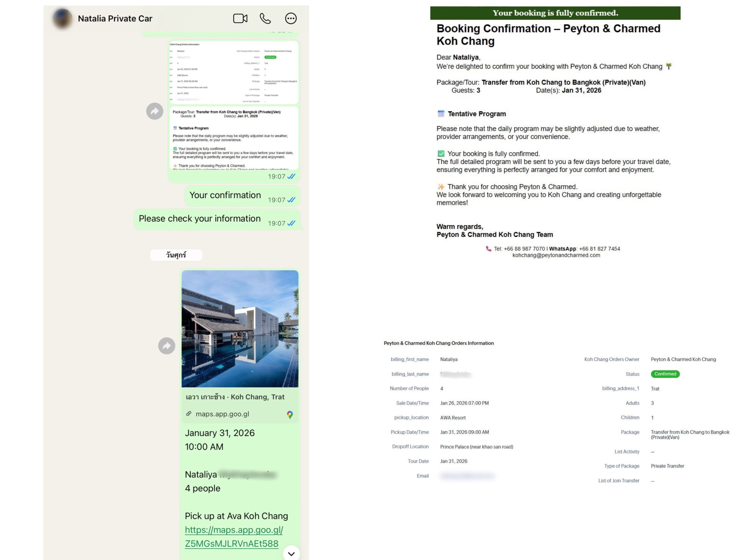This screenshot has height=560, width=747.
Task: Open the three-dot more options menu
Action: click(290, 18)
